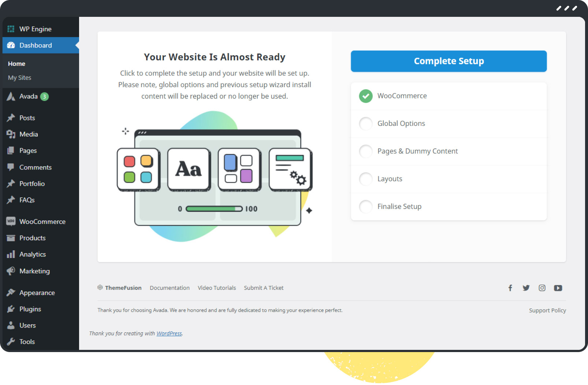The height and width of the screenshot is (385, 588).
Task: Select the Layouts step circle
Action: tap(366, 179)
